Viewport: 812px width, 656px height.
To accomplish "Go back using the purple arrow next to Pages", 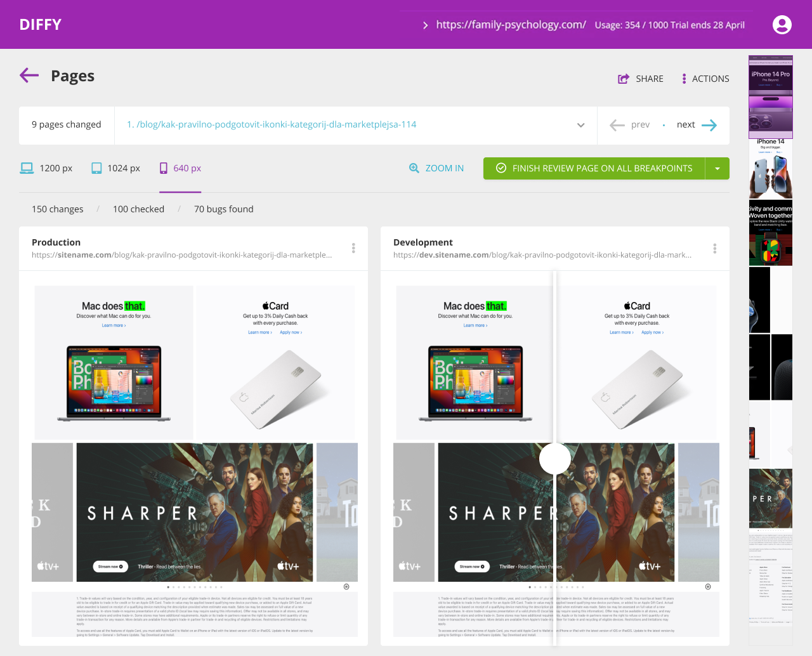I will coord(29,75).
